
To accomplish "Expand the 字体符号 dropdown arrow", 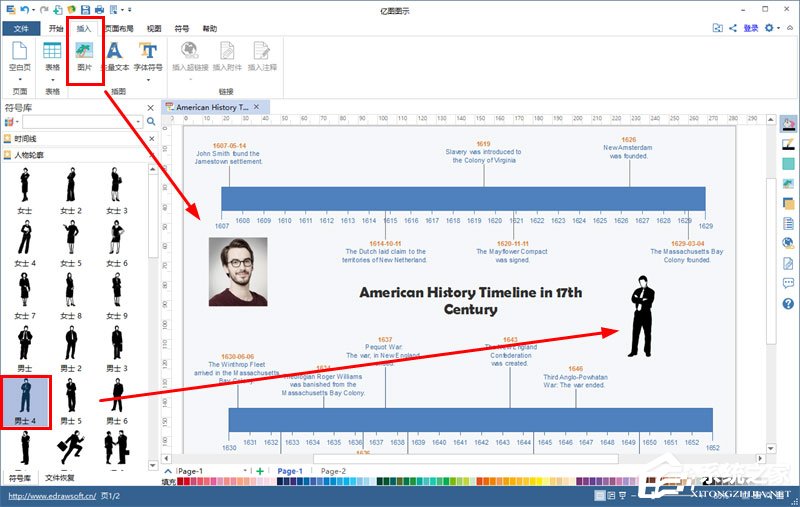I will click(x=148, y=80).
